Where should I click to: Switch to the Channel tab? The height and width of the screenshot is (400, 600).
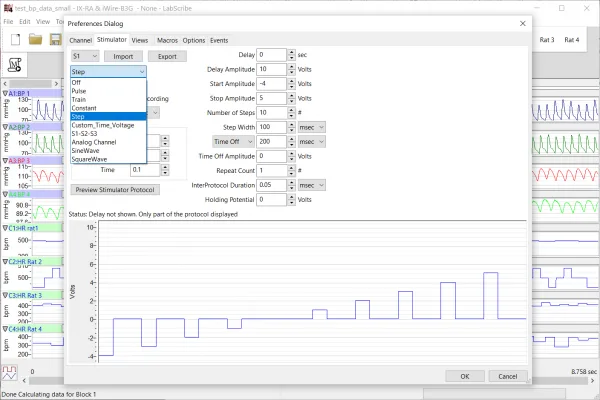coord(80,40)
